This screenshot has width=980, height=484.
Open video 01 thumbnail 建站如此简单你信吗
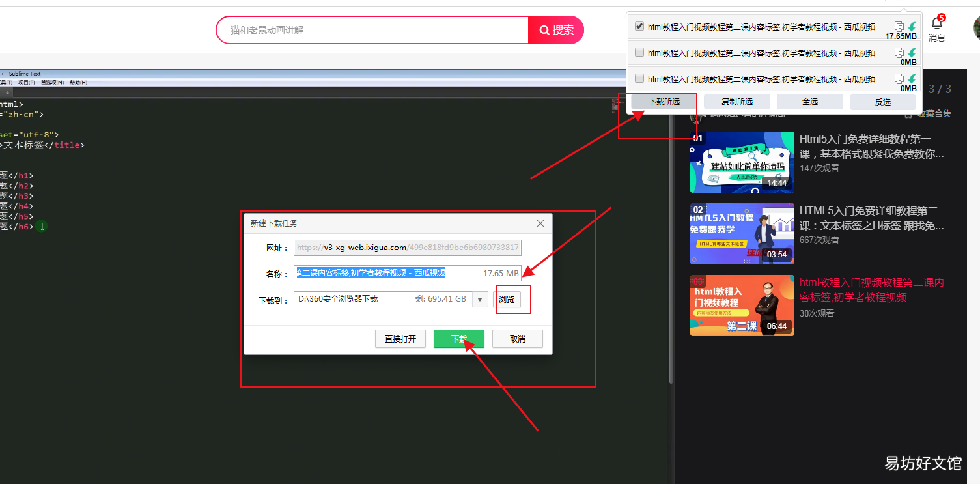tap(742, 162)
